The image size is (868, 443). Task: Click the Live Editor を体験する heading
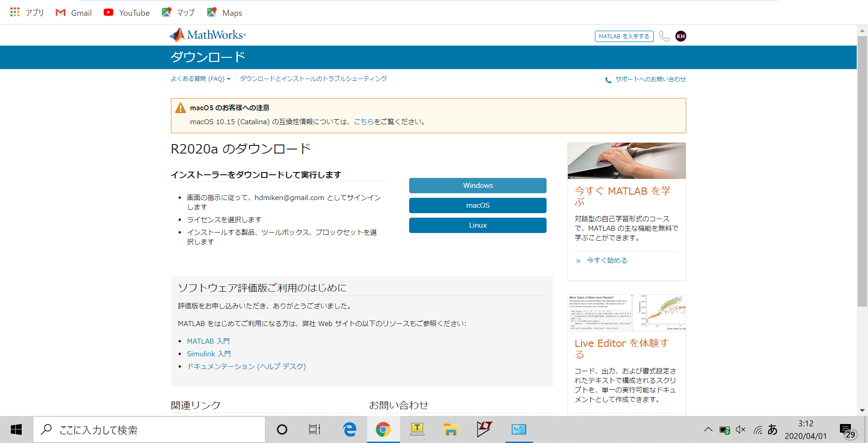[x=622, y=349]
